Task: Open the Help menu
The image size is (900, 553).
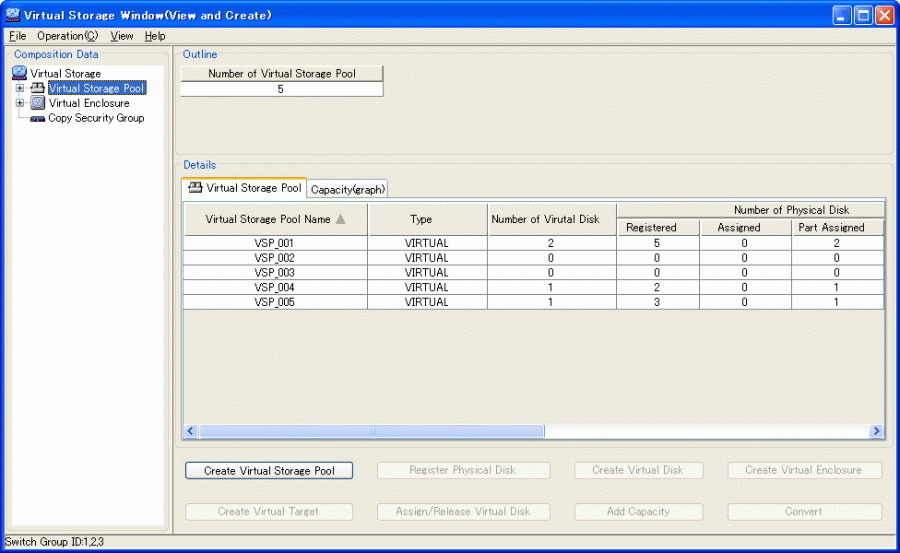Action: [155, 36]
